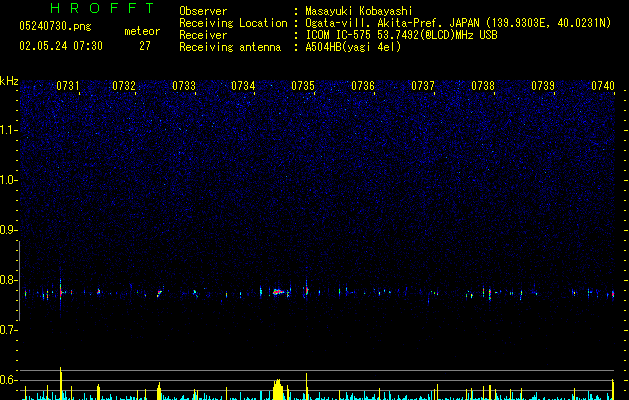Select the filename 05240730.png

(x=55, y=27)
